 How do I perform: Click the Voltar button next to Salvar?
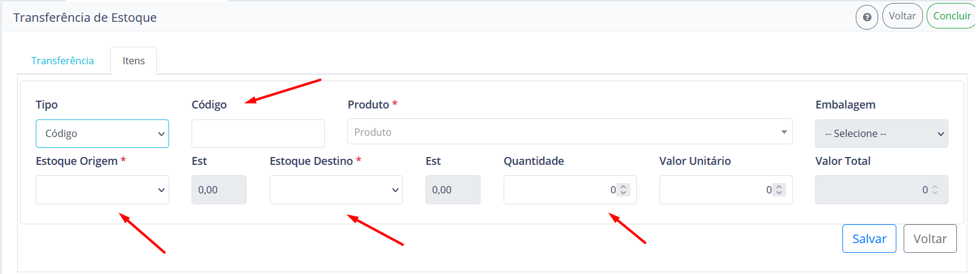(930, 239)
